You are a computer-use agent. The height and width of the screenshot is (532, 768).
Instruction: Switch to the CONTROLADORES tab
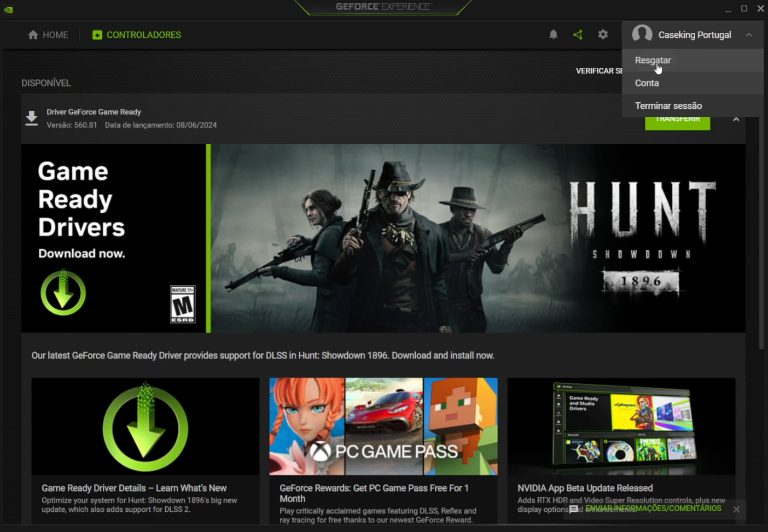point(144,34)
